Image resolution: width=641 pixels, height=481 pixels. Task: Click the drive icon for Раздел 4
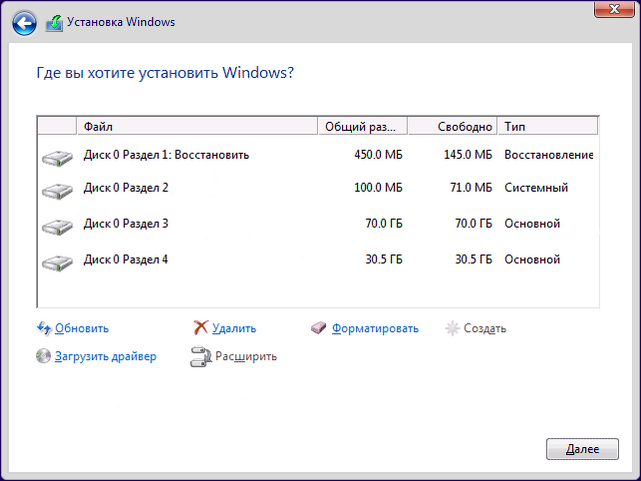[x=58, y=262]
